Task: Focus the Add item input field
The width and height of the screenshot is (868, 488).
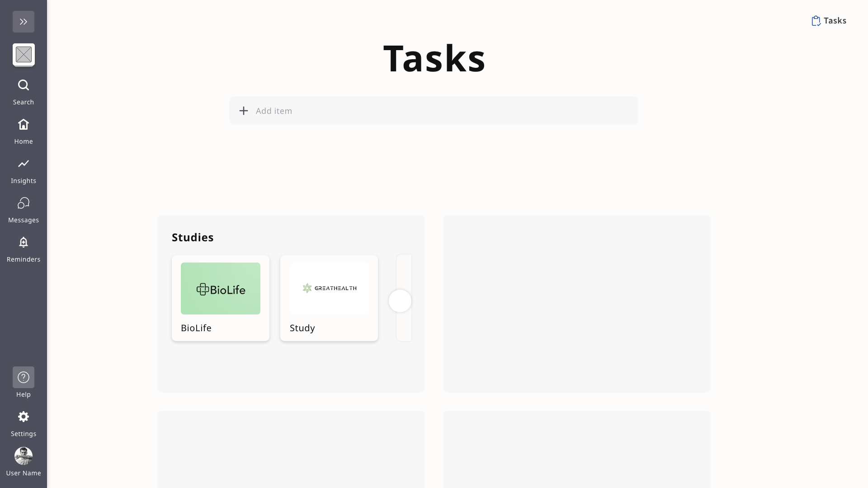Action: 434,111
